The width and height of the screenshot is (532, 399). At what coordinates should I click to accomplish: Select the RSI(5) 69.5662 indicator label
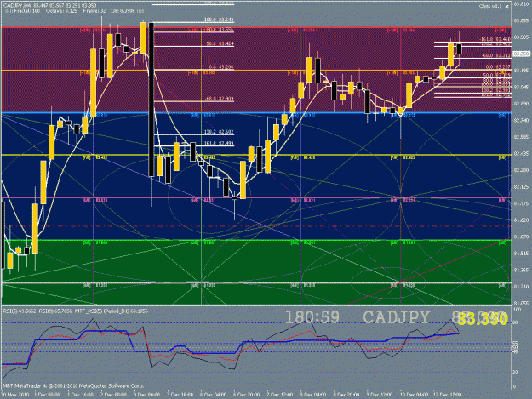point(19,311)
